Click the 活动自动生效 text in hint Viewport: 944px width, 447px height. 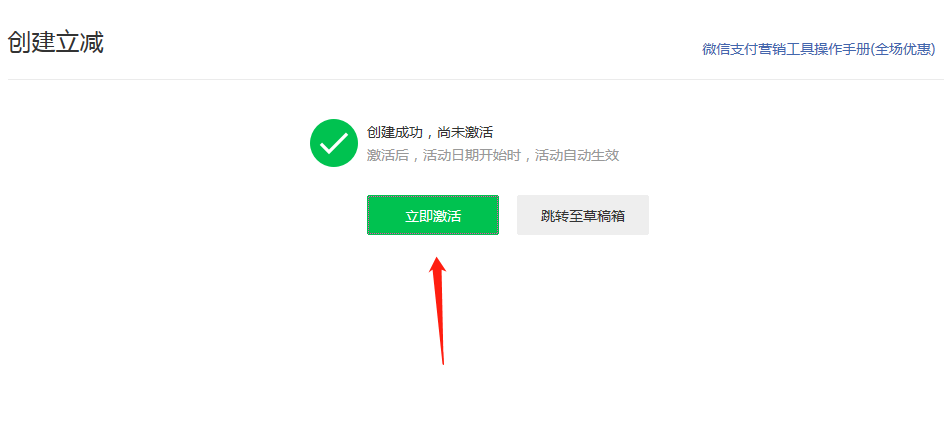[x=577, y=155]
